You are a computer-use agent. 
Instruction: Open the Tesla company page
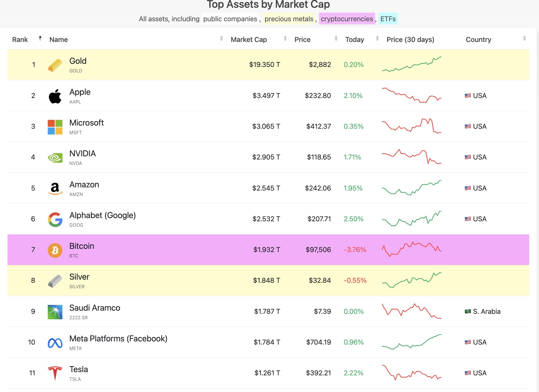coord(79,369)
